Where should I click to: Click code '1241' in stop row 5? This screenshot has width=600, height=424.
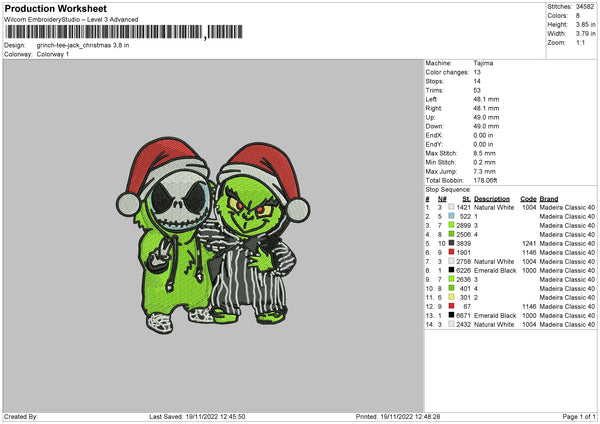coord(529,243)
